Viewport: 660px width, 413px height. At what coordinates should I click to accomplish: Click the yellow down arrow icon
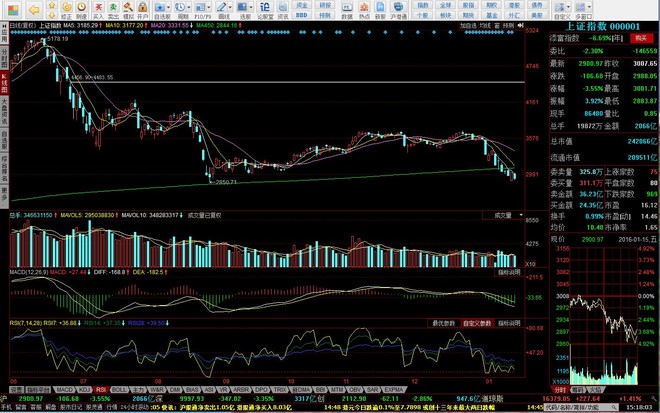pos(52,15)
